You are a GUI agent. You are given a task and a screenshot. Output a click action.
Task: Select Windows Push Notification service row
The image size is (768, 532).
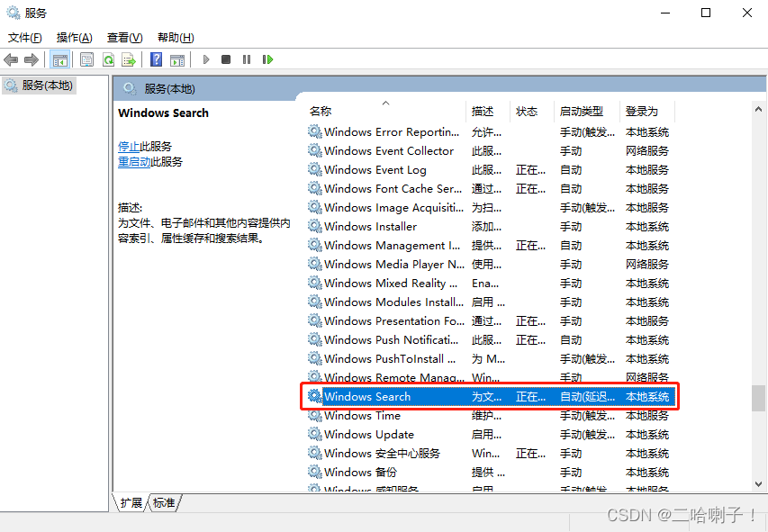(490, 340)
